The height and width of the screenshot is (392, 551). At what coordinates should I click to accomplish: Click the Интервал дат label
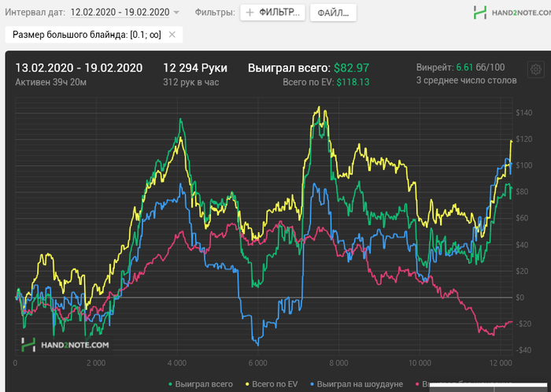click(35, 13)
